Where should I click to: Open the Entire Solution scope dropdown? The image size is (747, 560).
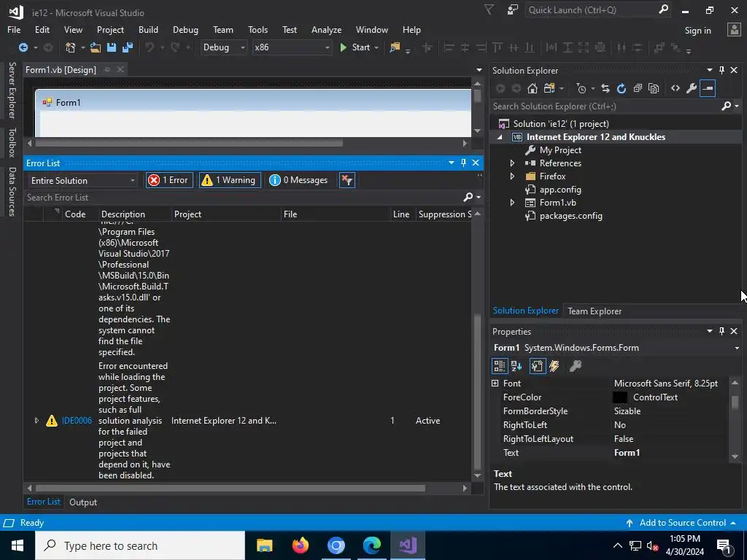(x=82, y=181)
